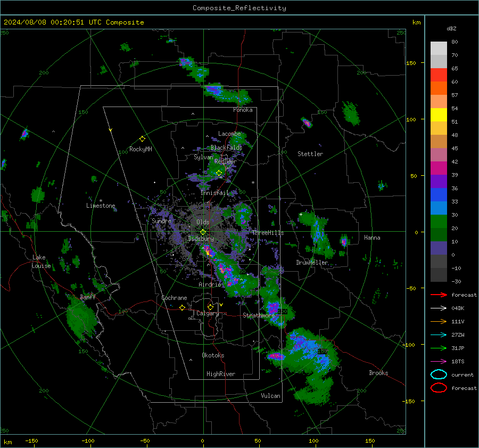
Task: Click the Vulcan label
Action: 271,396
